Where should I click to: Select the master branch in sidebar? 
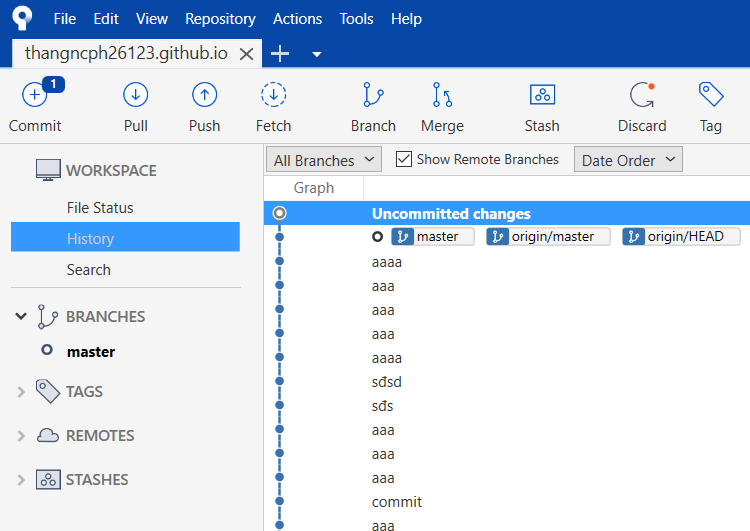91,352
